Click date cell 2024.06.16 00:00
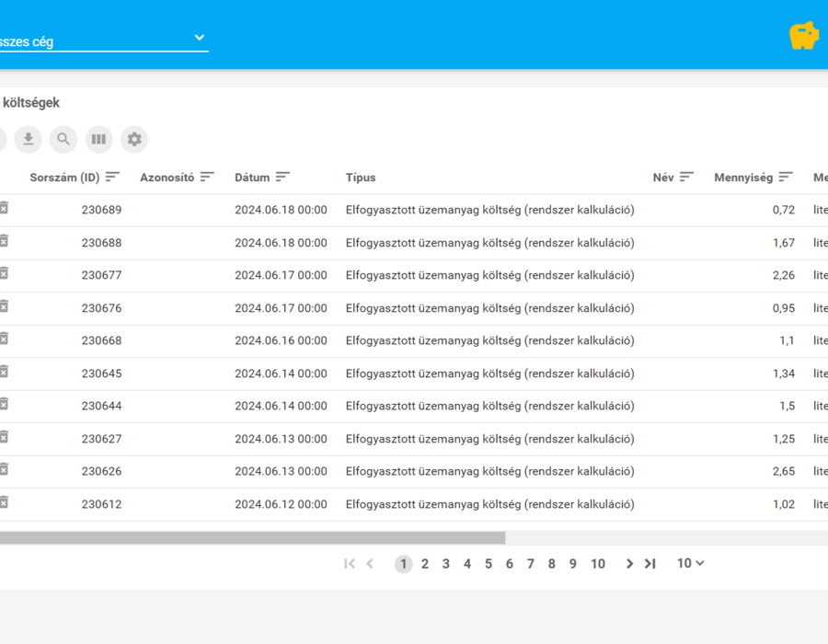828x644 pixels. [x=281, y=340]
